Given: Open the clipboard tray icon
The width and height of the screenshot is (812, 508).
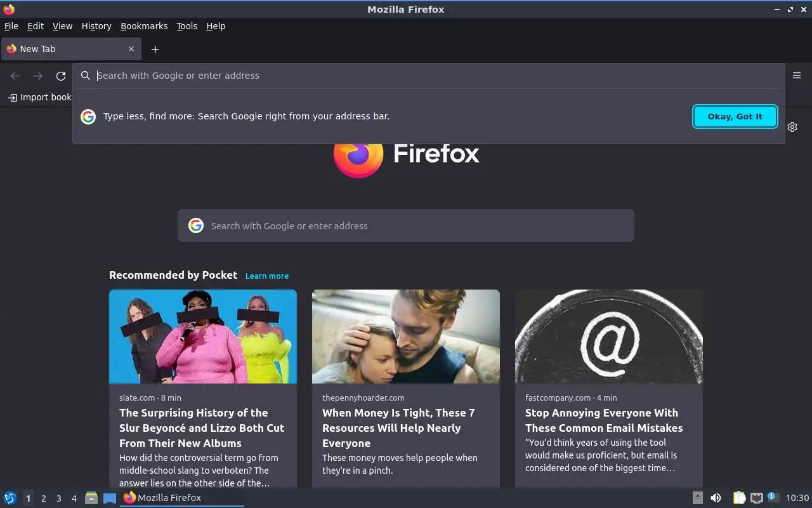Looking at the screenshot, I should pos(739,498).
